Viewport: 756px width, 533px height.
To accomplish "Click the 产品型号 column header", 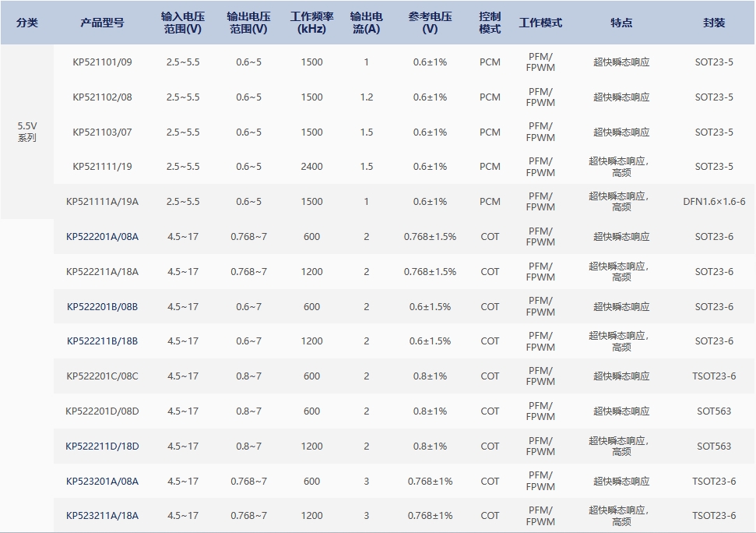I will [102, 23].
